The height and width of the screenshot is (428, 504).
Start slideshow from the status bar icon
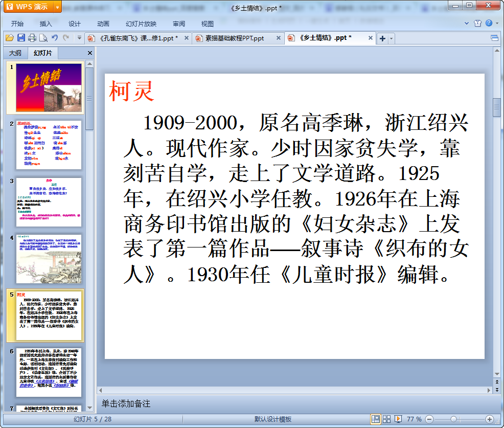tap(398, 419)
